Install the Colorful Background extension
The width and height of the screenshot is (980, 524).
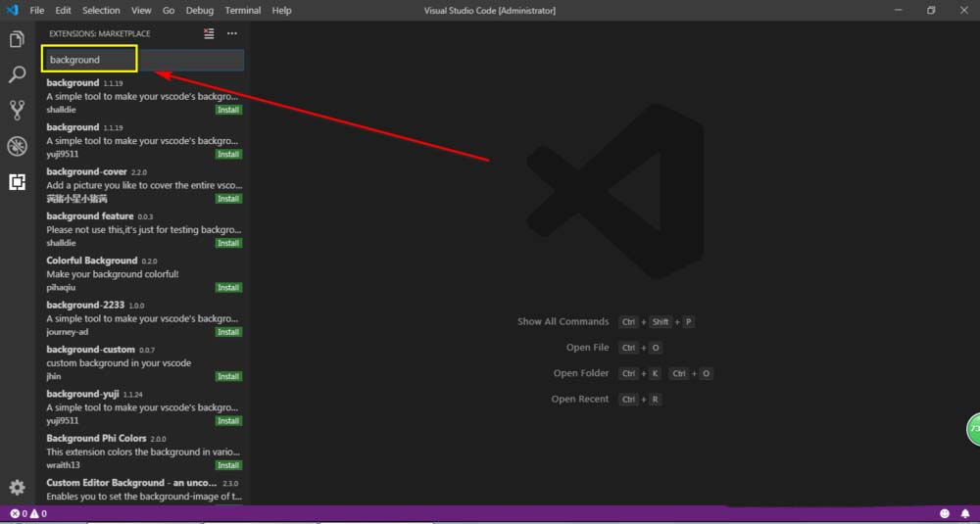[x=228, y=287]
